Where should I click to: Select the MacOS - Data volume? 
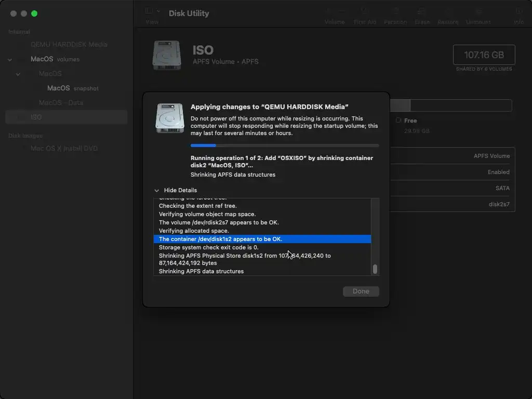point(66,102)
